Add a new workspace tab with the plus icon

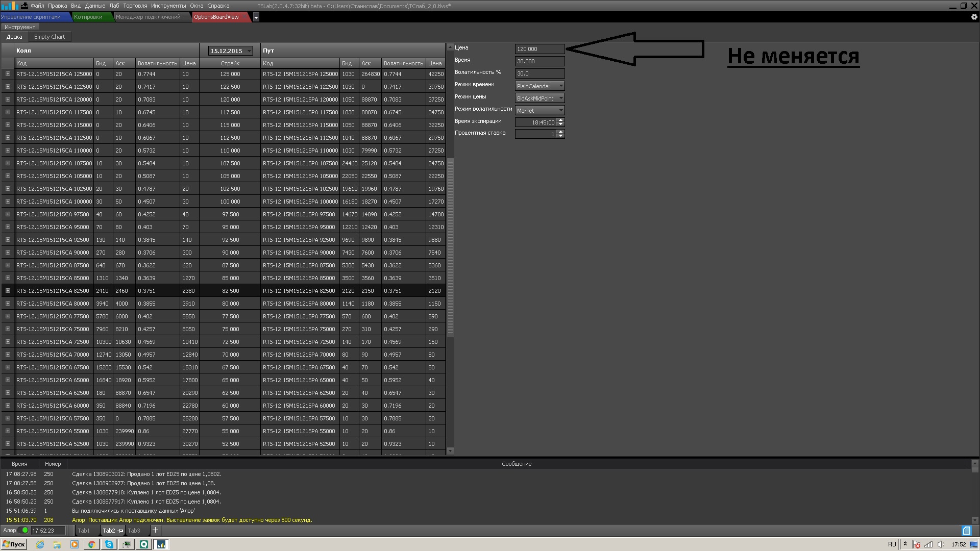coord(155,530)
